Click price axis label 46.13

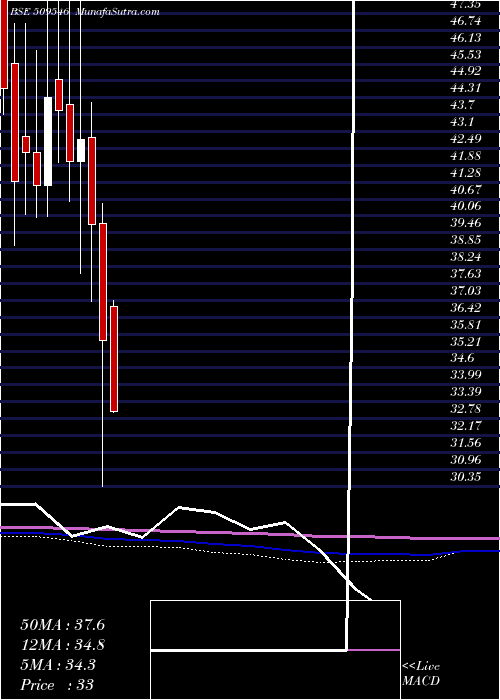466,38
